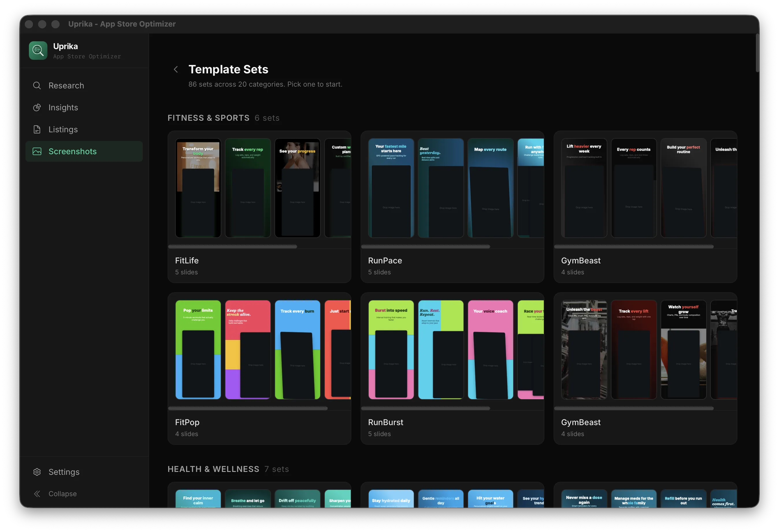Select the RunPace template set title
The image size is (779, 532).
[x=385, y=260]
